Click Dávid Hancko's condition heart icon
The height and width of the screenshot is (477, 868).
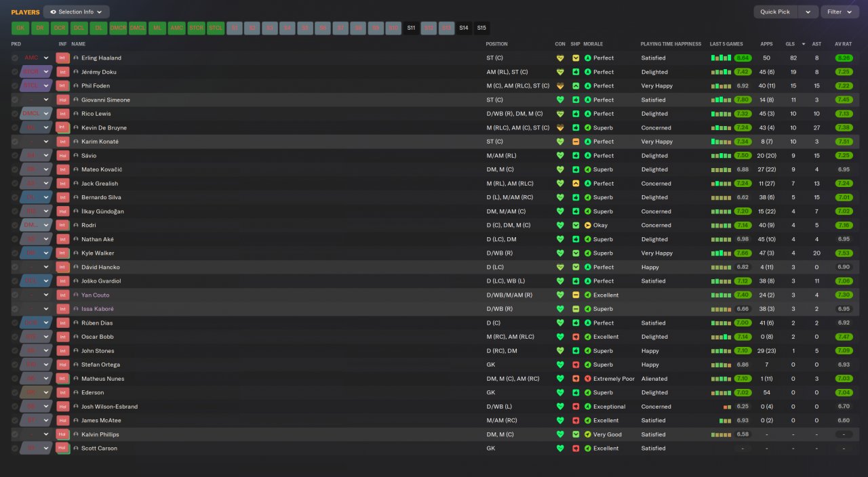pos(560,267)
